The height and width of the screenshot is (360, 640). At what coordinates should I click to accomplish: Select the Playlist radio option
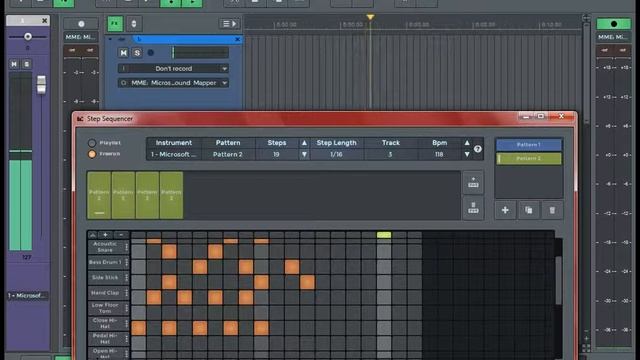point(92,143)
